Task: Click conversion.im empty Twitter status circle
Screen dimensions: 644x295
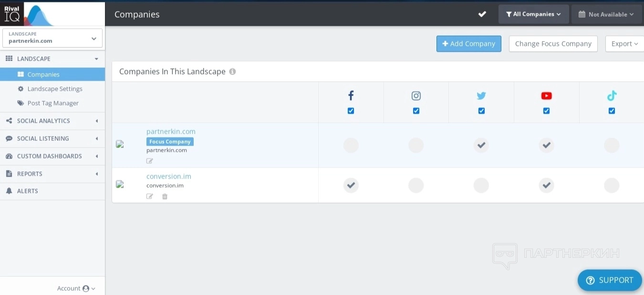Action: pos(481,185)
